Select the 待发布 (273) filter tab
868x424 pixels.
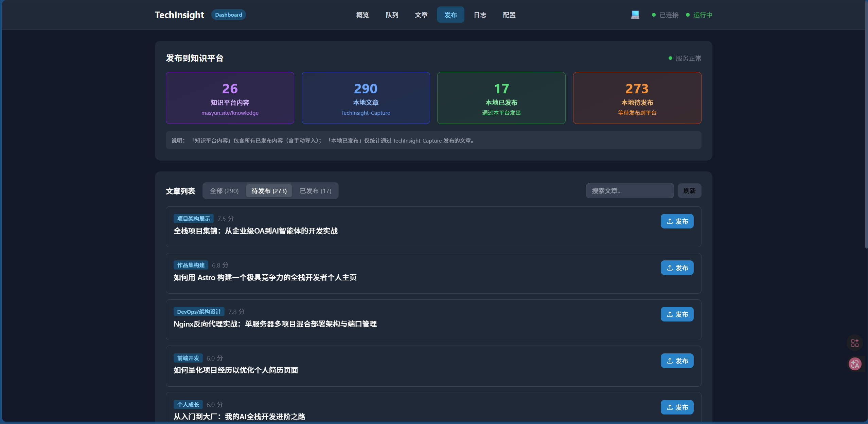269,191
